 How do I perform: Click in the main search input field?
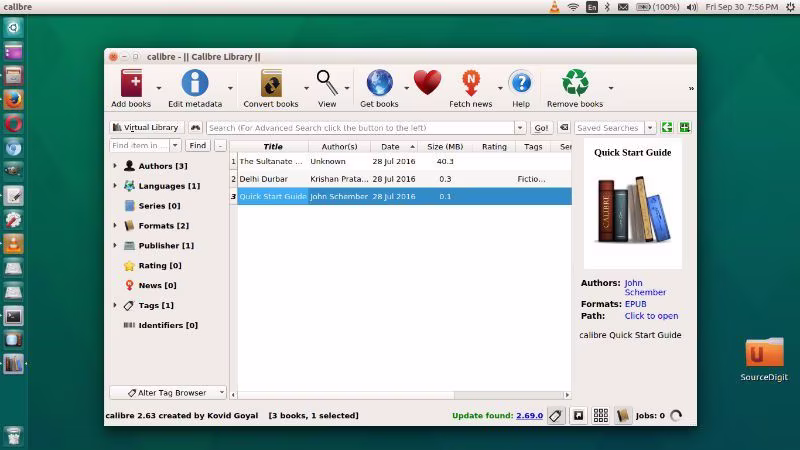361,128
